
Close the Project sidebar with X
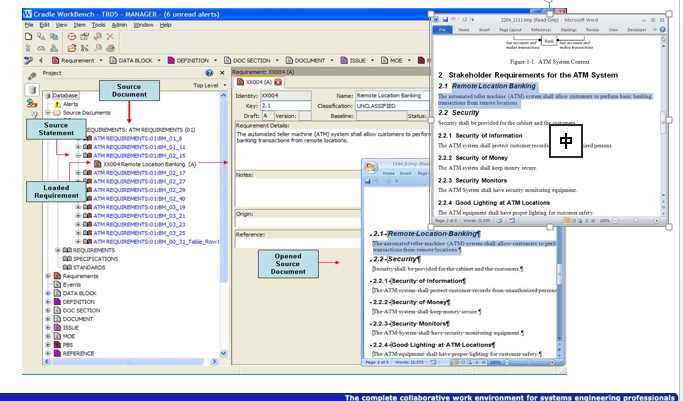tap(222, 73)
